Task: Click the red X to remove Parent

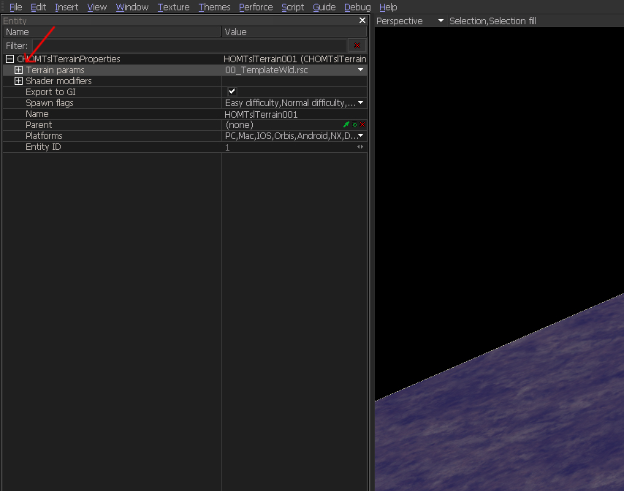Action: point(362,125)
